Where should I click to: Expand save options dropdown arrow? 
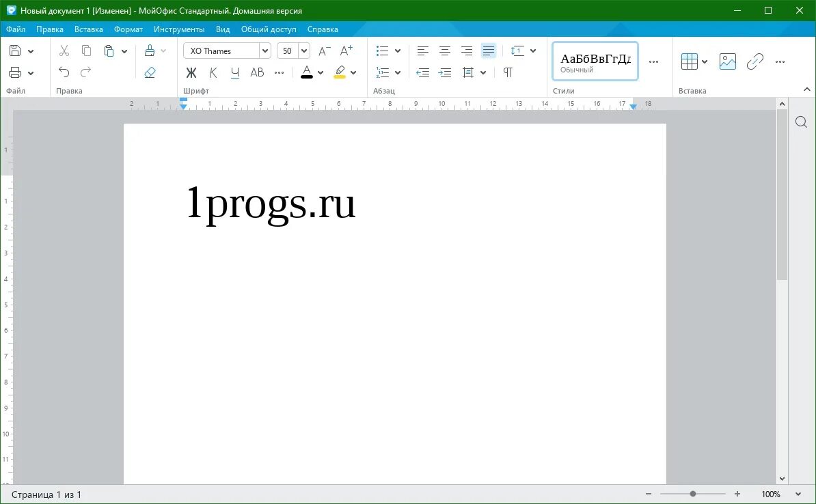click(x=31, y=51)
